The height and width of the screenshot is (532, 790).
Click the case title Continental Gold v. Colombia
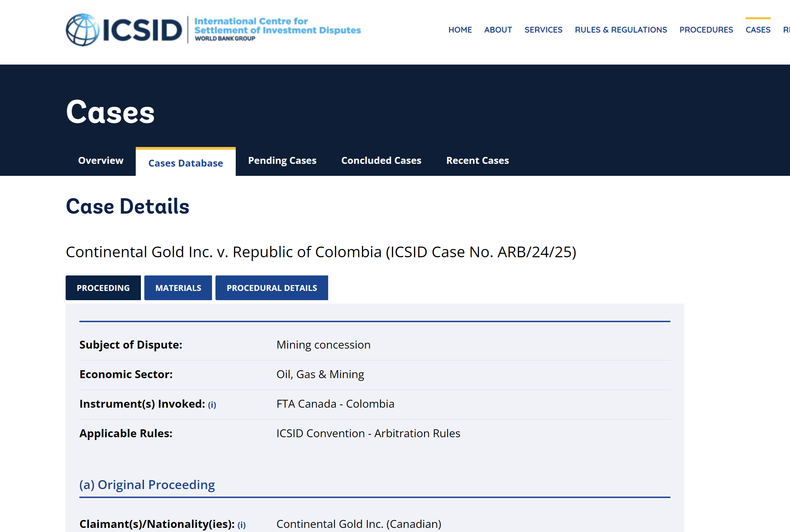(321, 252)
